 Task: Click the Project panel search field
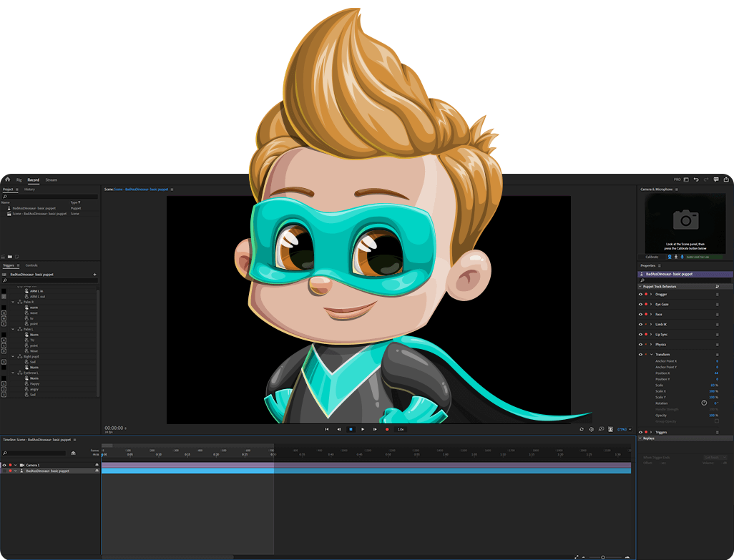(x=50, y=197)
